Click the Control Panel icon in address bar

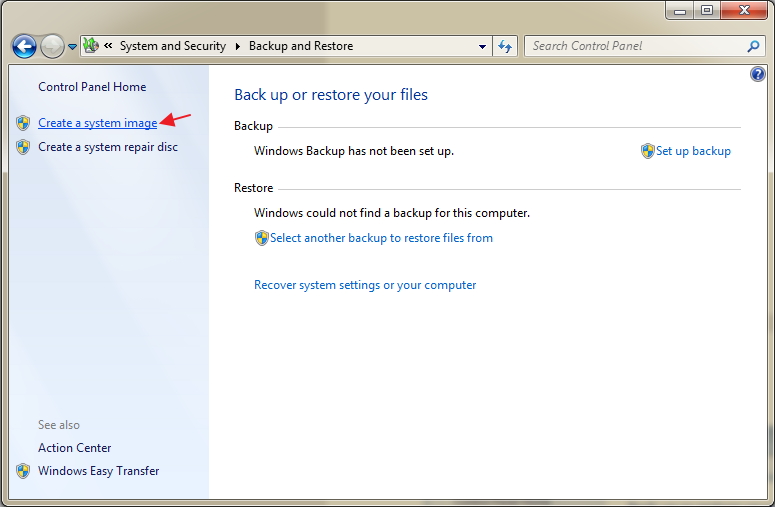coord(91,45)
